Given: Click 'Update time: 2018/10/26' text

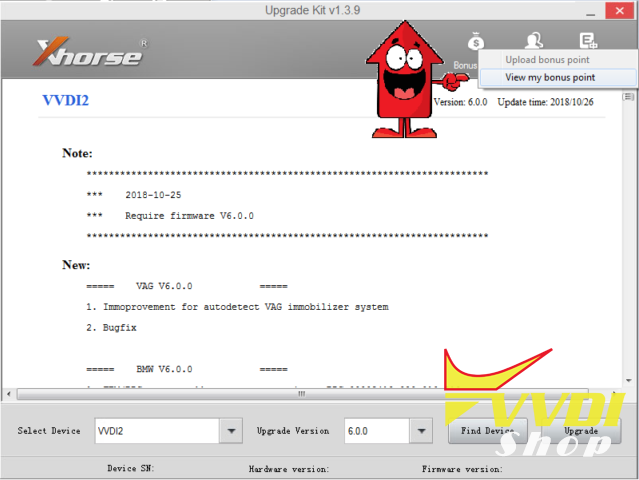Looking at the screenshot, I should 545,102.
